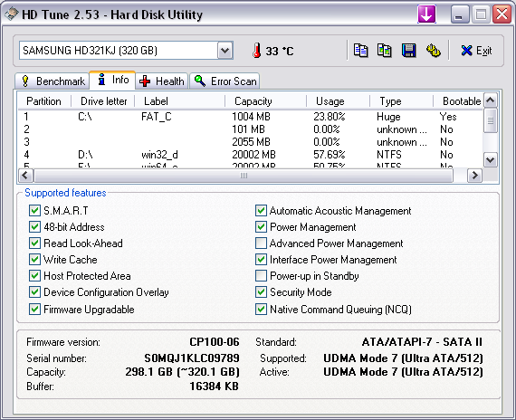This screenshot has height=420, width=516.
Task: Select the FAT_C partition row label
Action: coord(157,117)
